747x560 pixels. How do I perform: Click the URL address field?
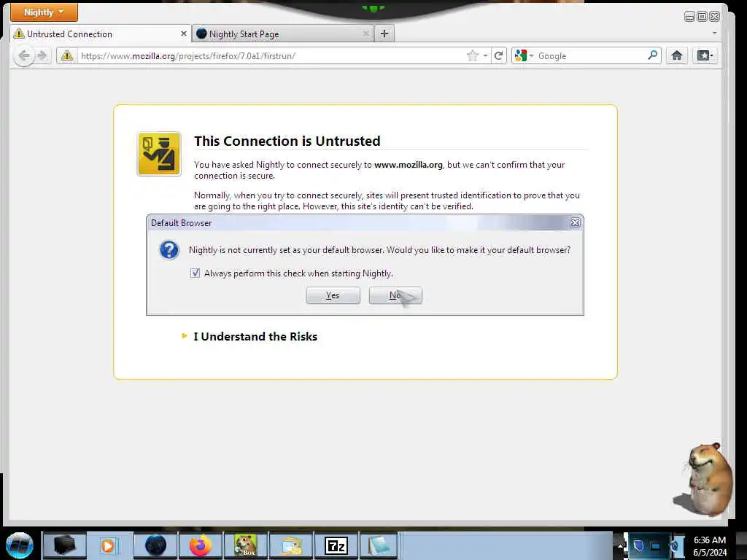(271, 55)
